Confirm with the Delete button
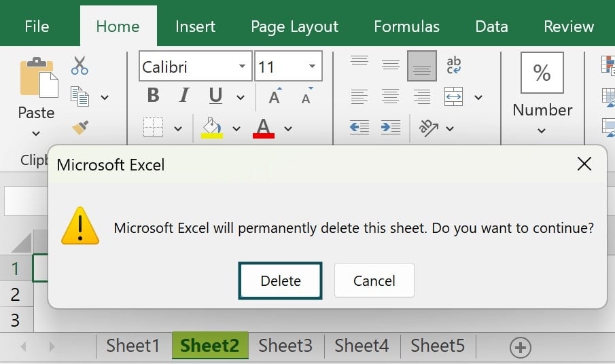 coord(280,280)
